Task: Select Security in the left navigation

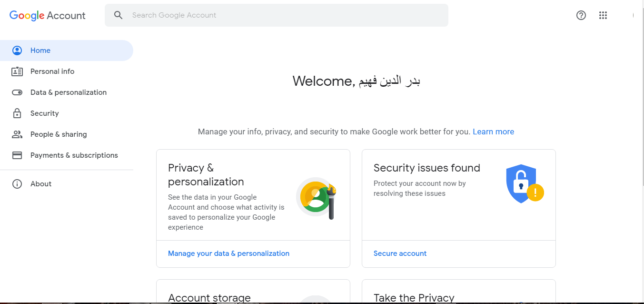Action: pos(44,113)
